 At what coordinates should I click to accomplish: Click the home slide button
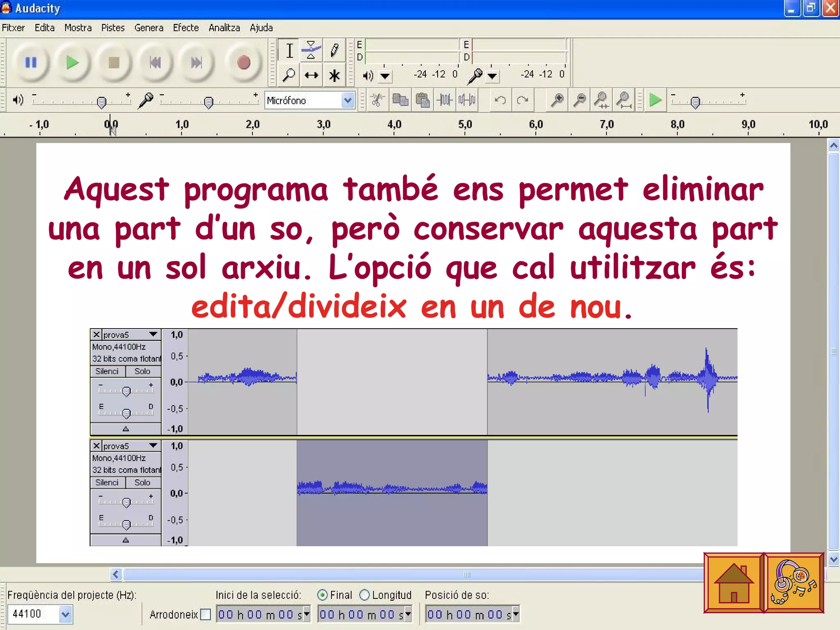733,583
